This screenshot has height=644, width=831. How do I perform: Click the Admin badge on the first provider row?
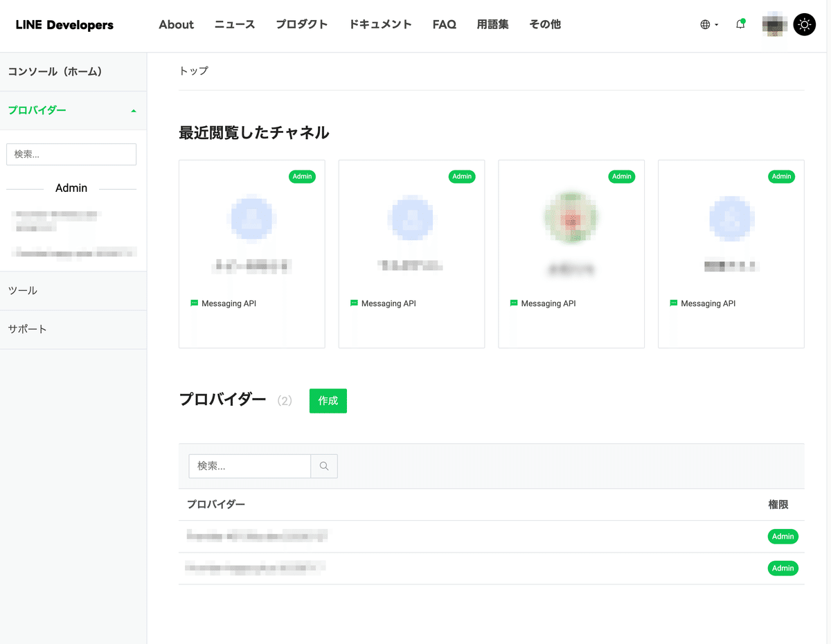click(x=783, y=536)
